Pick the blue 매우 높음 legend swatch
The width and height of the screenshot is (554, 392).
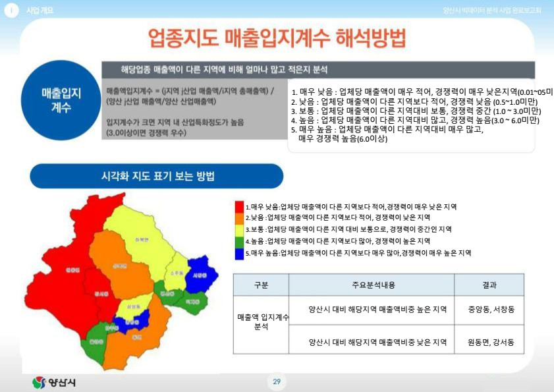tap(239, 254)
